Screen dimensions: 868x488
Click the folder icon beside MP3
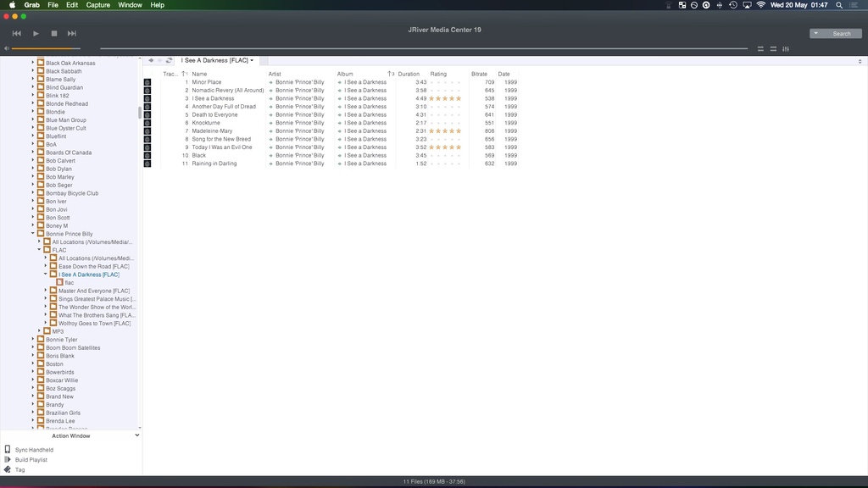coord(47,331)
